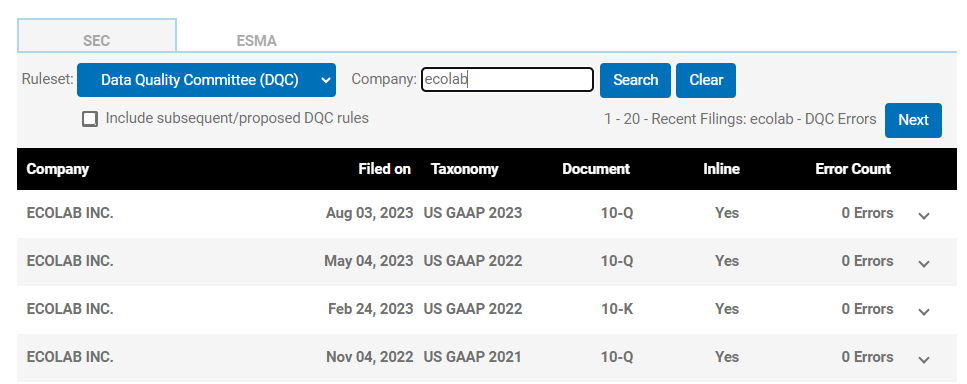Expand the Nov 04, 2022 filing row chevron
Image resolution: width=967 pixels, height=384 pixels.
point(923,359)
